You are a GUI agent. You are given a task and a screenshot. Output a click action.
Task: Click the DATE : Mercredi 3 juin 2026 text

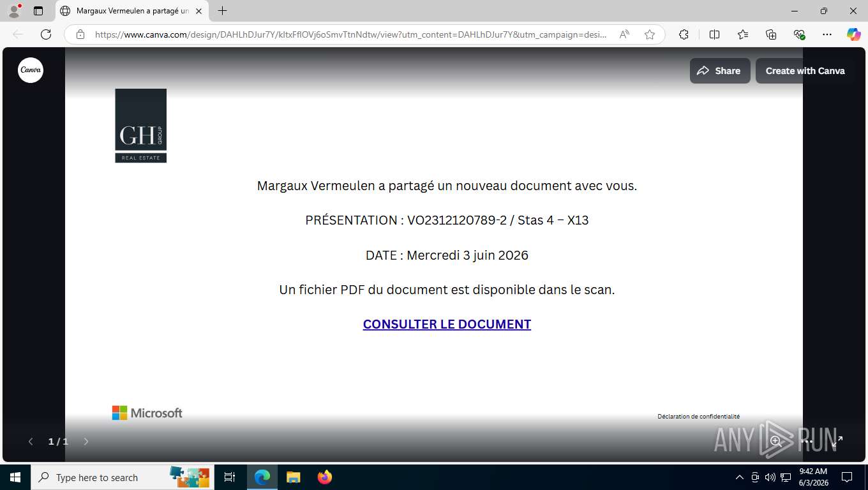(447, 255)
